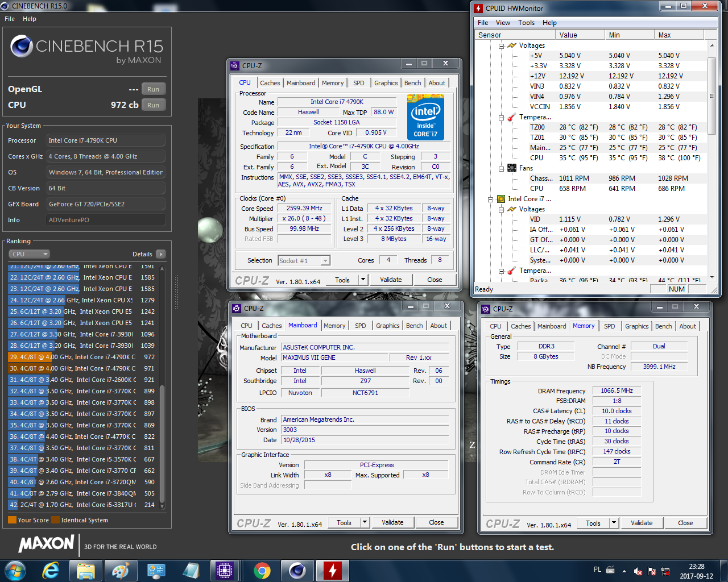Click the Cinebench title bar logo icon
The image size is (728, 582).
click(x=5, y=6)
